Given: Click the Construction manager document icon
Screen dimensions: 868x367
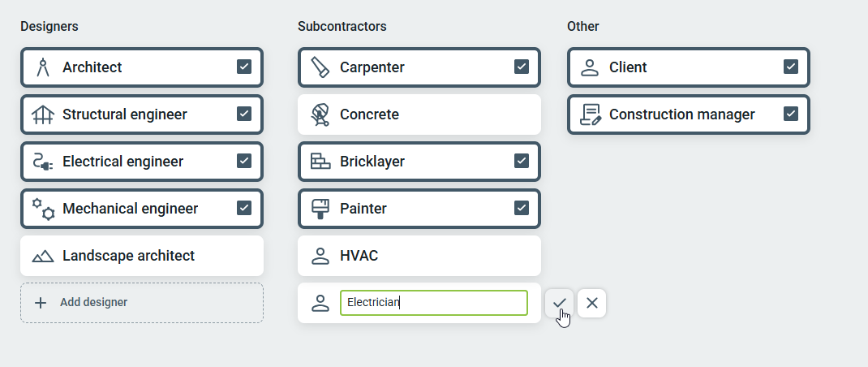Looking at the screenshot, I should coord(591,114).
